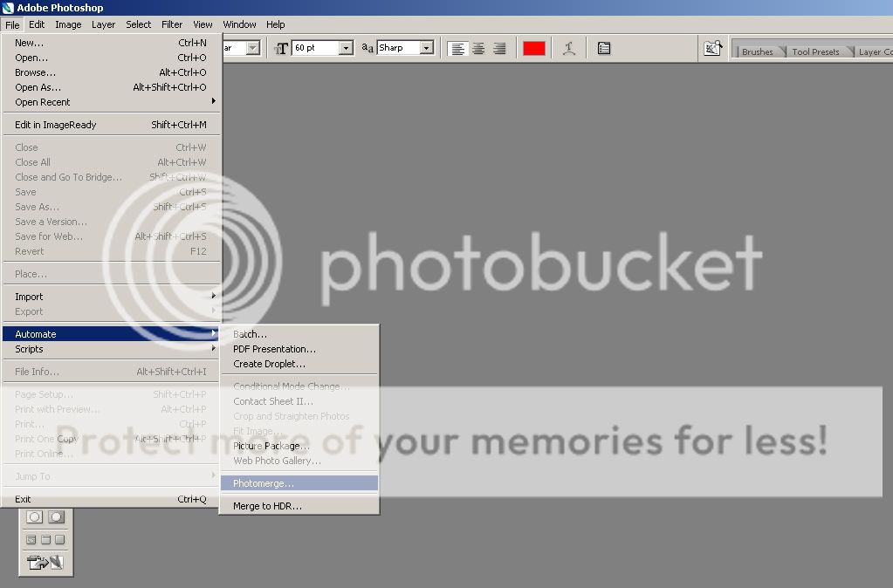Open the Sharp anti-aliasing dropdown
Viewport: 893px width, 588px height.
(x=427, y=48)
